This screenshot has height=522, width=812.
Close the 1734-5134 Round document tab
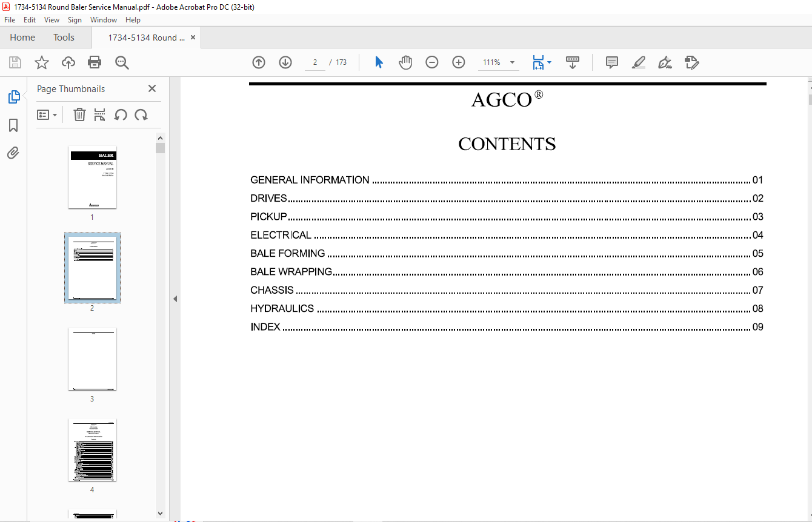coord(193,38)
